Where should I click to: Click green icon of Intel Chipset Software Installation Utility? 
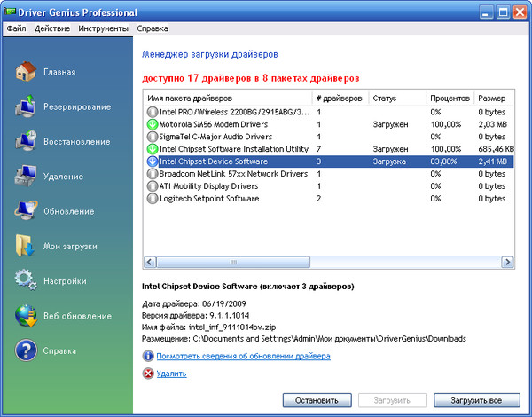[153, 149]
